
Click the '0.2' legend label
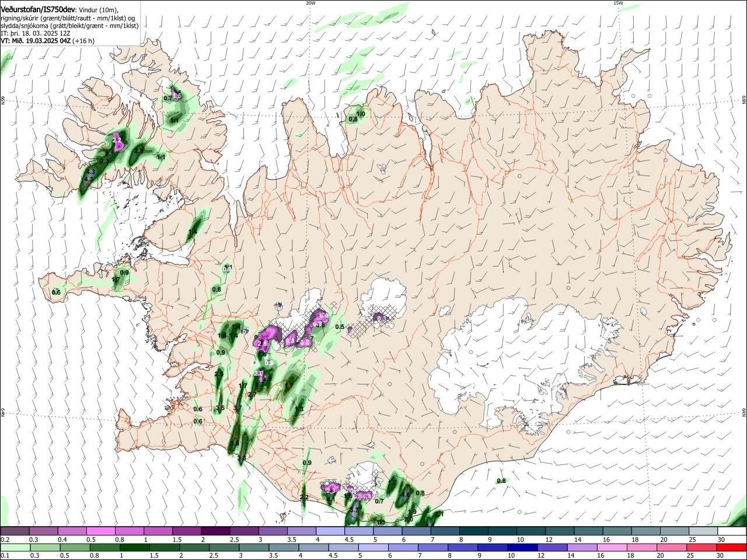(x=5, y=540)
